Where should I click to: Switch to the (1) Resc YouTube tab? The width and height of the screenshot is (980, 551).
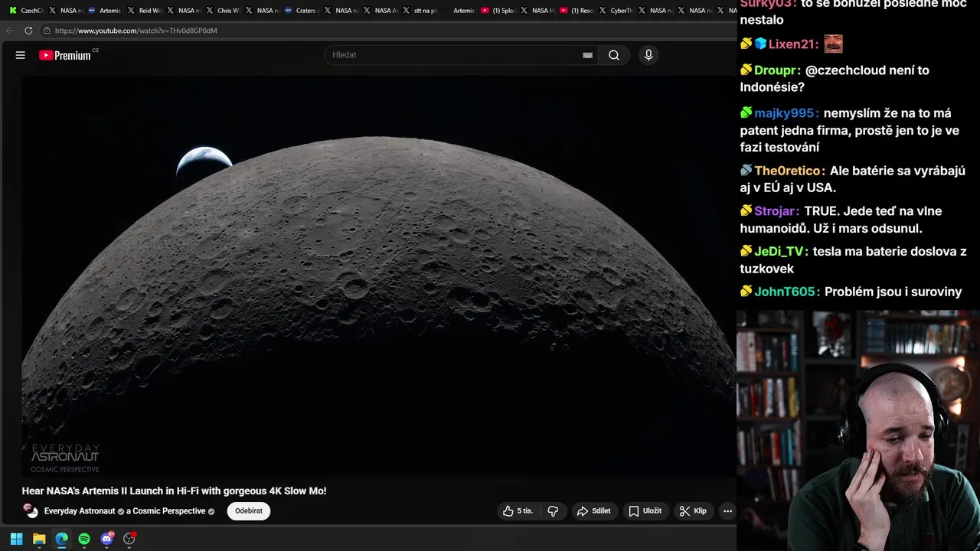tap(577, 11)
